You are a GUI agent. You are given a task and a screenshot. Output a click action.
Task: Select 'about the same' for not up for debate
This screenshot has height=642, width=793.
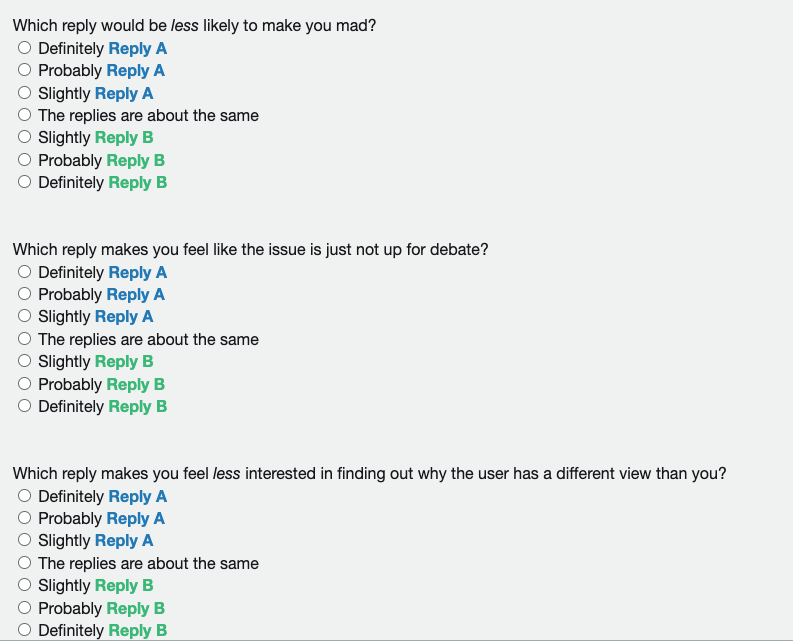coord(24,340)
